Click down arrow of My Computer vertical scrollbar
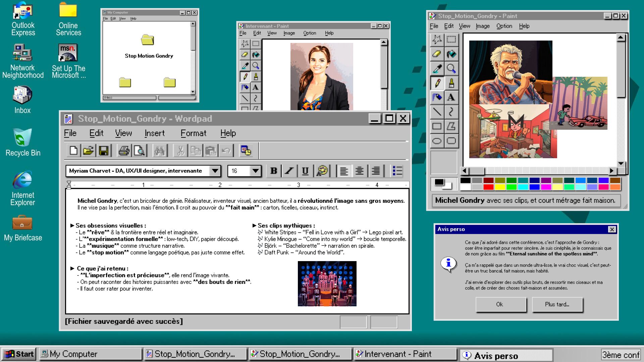The height and width of the screenshot is (362, 644). 193,92
